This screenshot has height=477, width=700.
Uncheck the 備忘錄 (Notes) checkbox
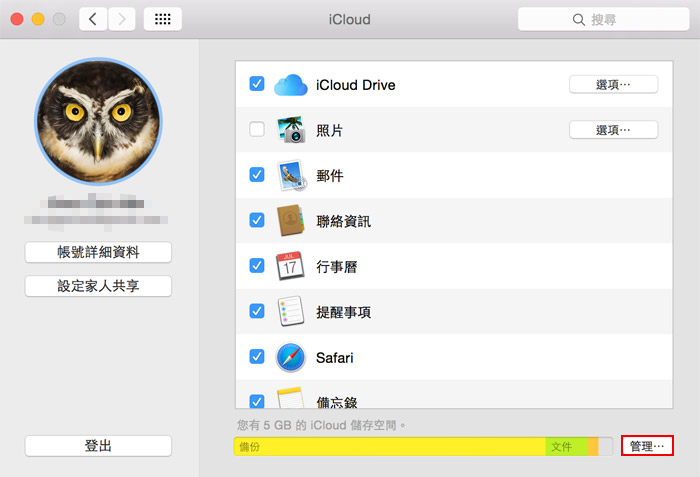tap(257, 401)
